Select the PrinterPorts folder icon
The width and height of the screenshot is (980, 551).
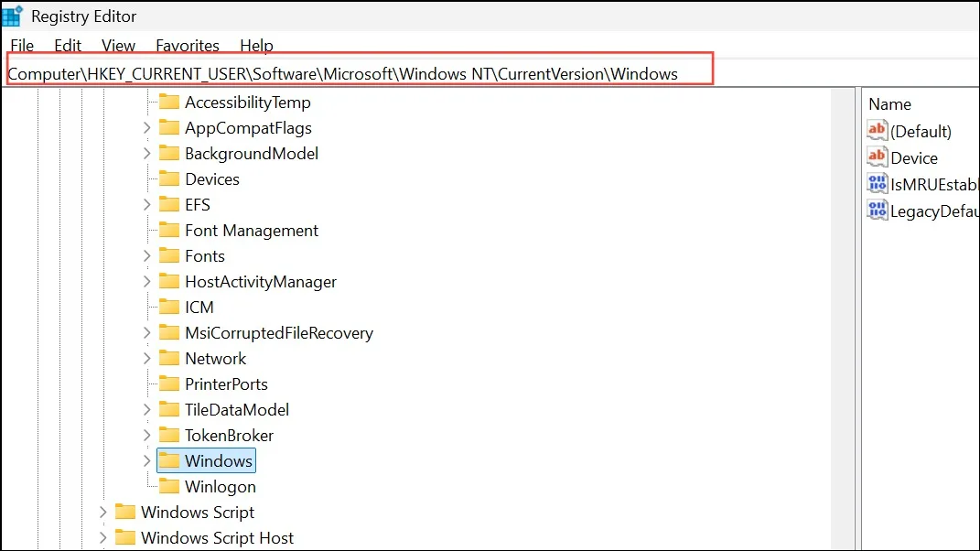point(168,384)
